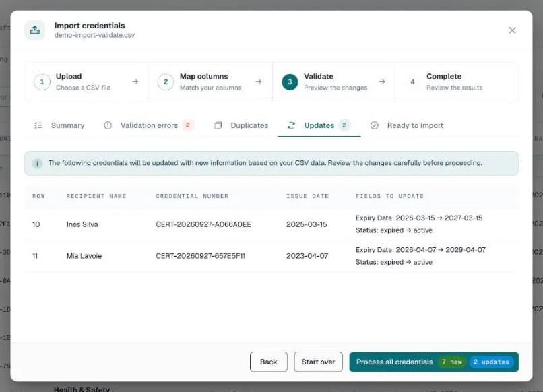Click issue date 2025-03-15

[x=307, y=224]
